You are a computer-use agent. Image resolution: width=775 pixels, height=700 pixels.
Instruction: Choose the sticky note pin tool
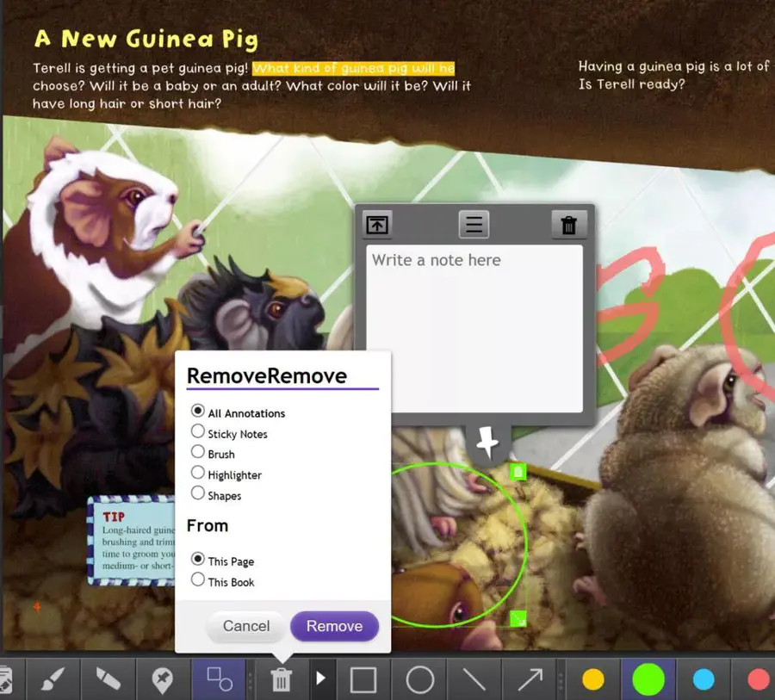(x=162, y=680)
